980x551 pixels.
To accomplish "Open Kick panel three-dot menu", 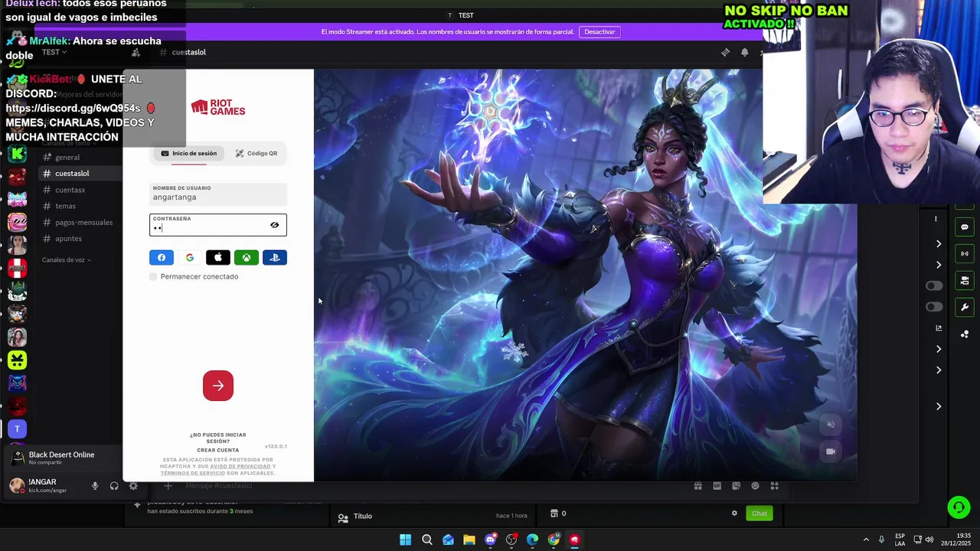I will click(936, 219).
